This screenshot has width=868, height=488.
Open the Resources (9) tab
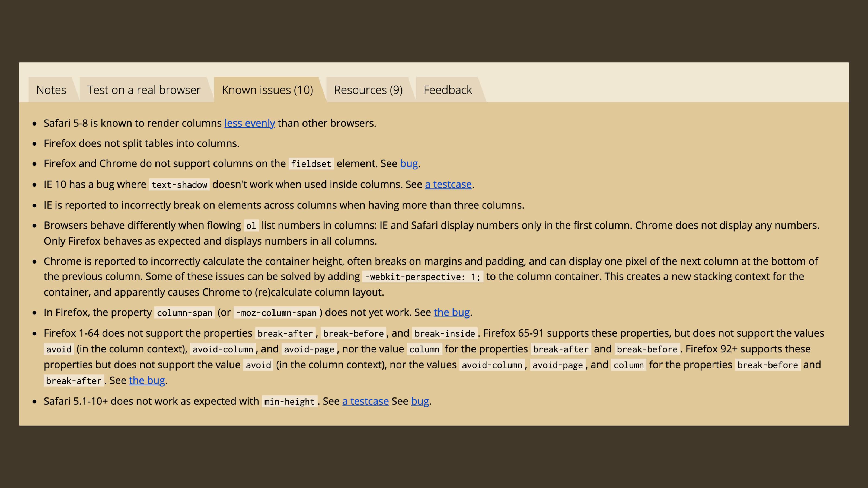[x=368, y=90]
